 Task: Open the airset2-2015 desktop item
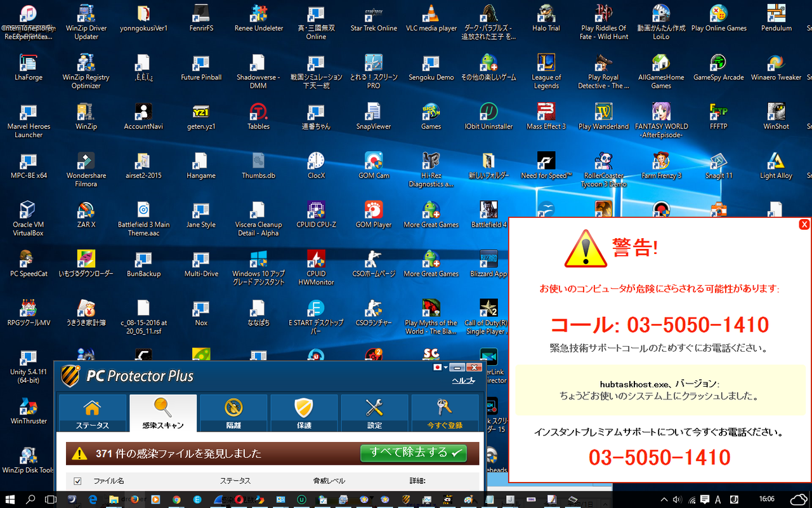point(143,166)
